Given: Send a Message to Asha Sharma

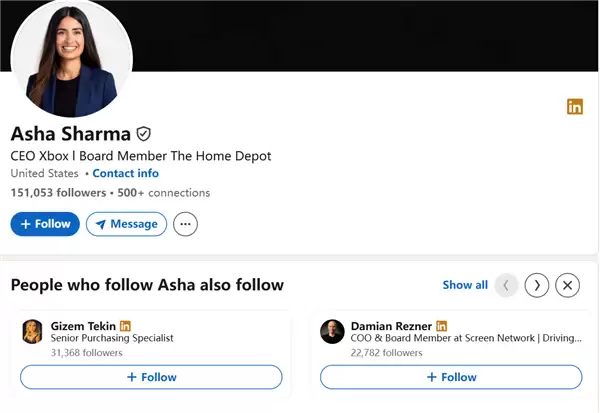Looking at the screenshot, I should click(126, 224).
